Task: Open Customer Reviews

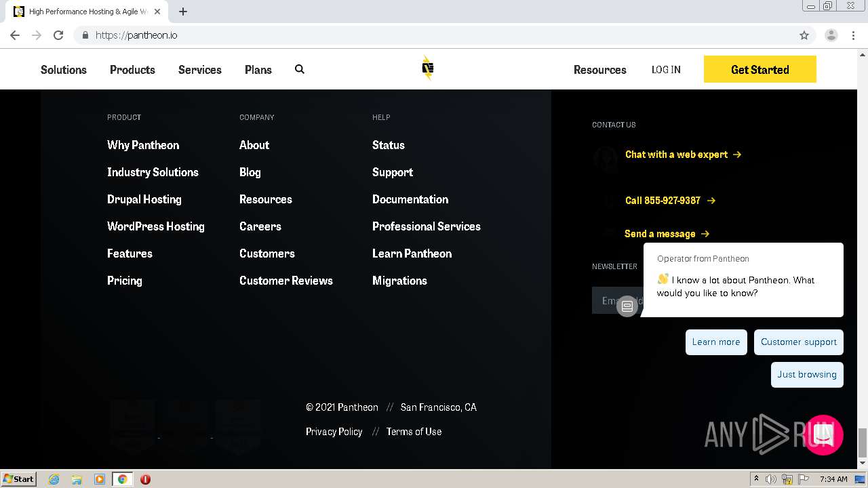Action: (x=286, y=281)
